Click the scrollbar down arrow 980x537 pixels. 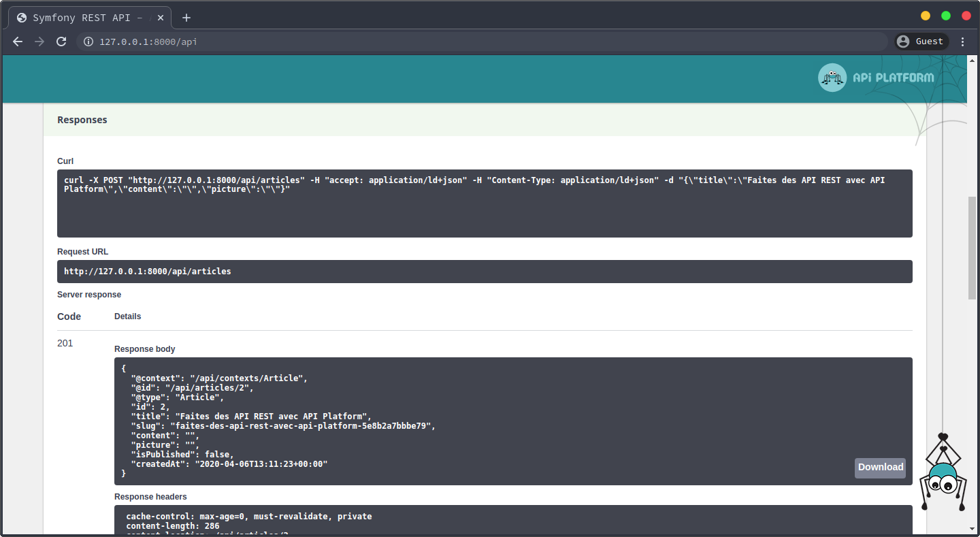pyautogui.click(x=972, y=528)
